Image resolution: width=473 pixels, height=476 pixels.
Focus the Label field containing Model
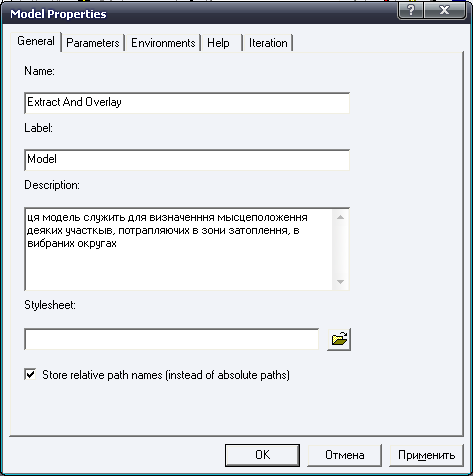pyautogui.click(x=187, y=160)
